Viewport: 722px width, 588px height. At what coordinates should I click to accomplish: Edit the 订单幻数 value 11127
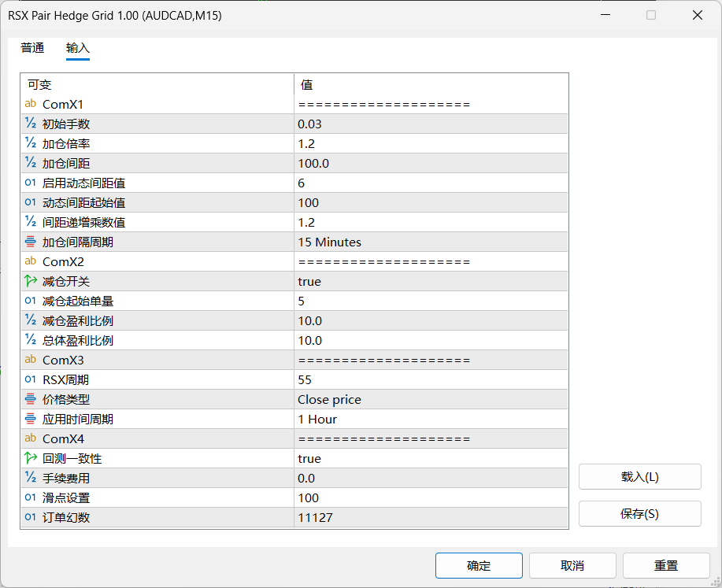tap(431, 518)
